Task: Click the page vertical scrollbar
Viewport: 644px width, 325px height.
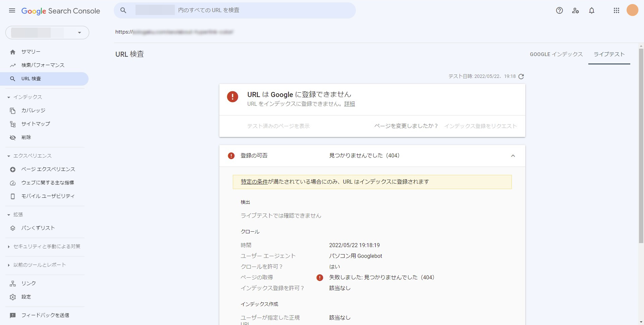Action: tap(641, 144)
